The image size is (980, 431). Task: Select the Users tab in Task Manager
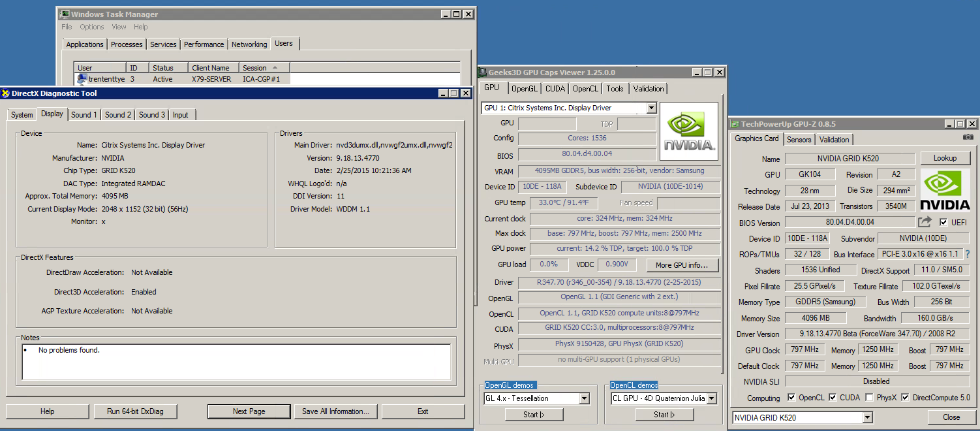click(x=284, y=43)
